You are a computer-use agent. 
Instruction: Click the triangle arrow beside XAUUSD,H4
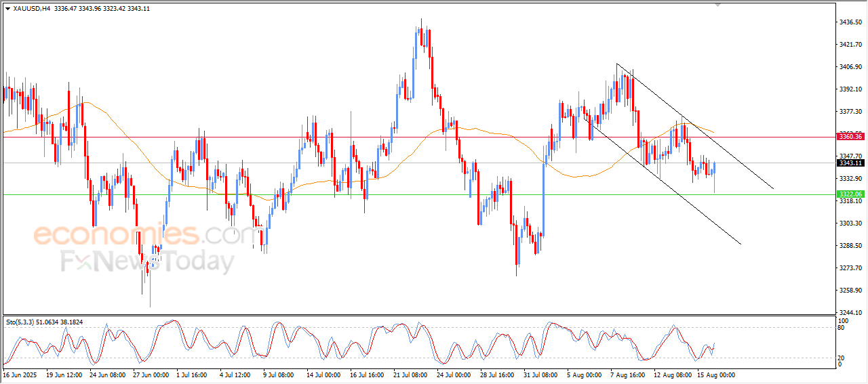click(x=7, y=9)
